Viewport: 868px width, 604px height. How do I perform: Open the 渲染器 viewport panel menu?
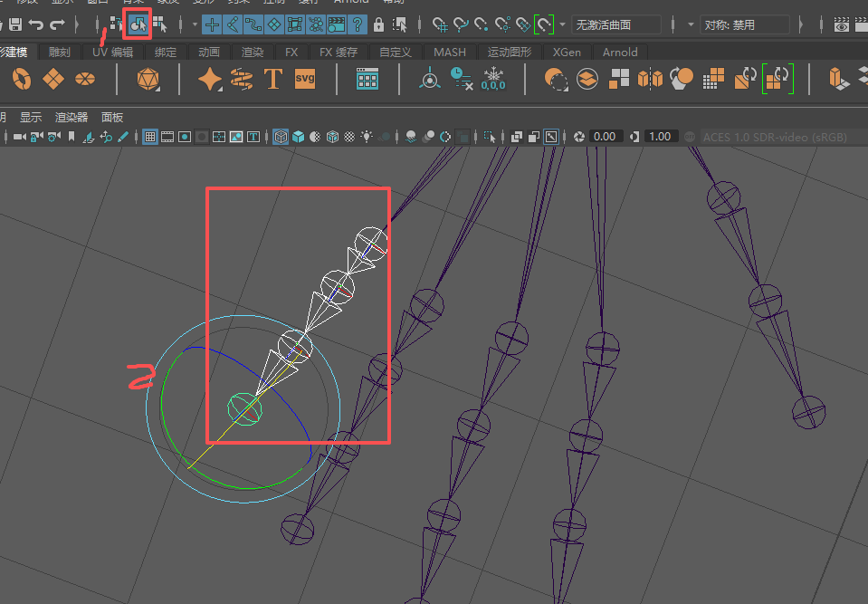coord(72,118)
